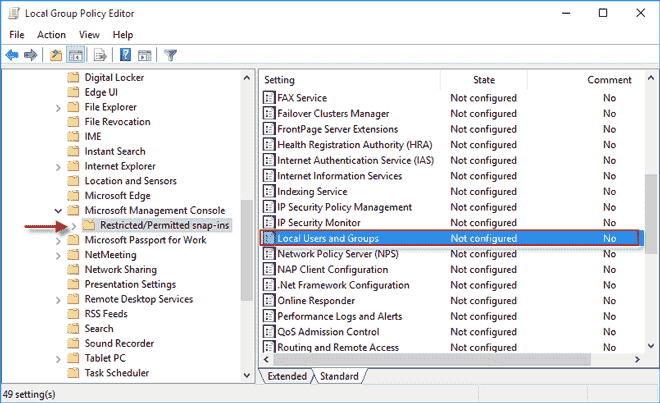Viewport: 660px width, 403px height.
Task: Minimize the Local Group Policy Editor window
Action: (566, 13)
